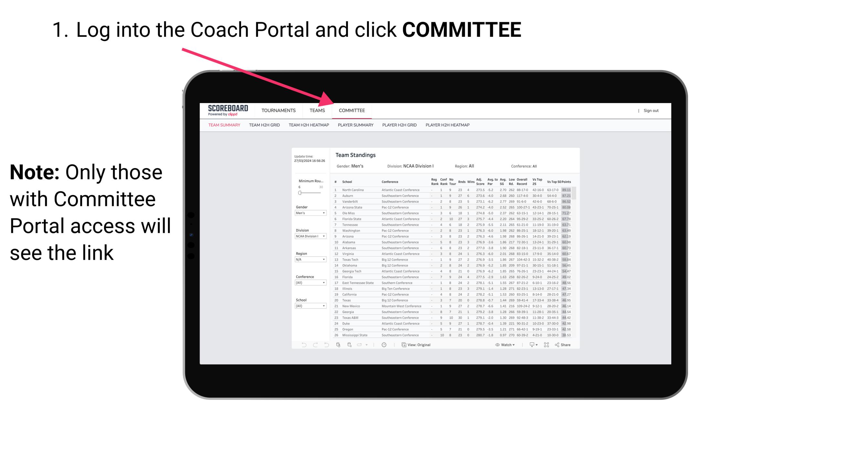Switch to TEAM H2H HEATMAP tab
This screenshot has height=467, width=868.
tap(308, 125)
